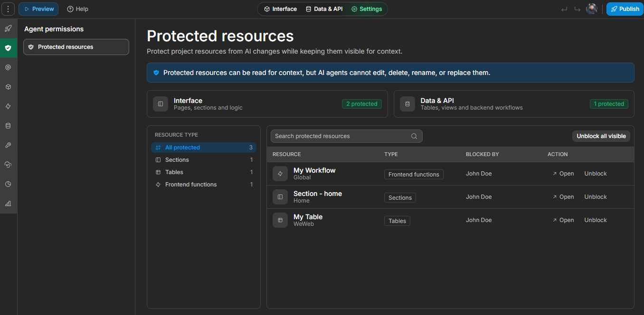Open the @ symbol sidebar section
This screenshot has height=315, width=644.
(x=8, y=67)
